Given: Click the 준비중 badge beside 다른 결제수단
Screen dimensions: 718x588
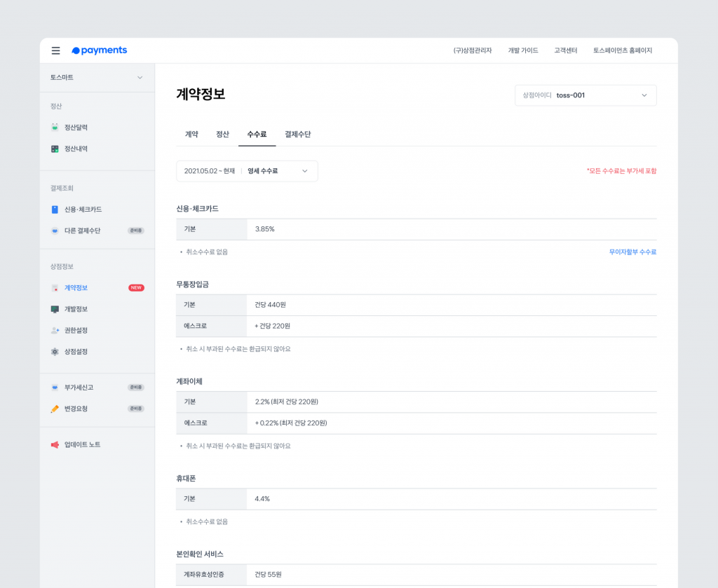Looking at the screenshot, I should tap(136, 231).
